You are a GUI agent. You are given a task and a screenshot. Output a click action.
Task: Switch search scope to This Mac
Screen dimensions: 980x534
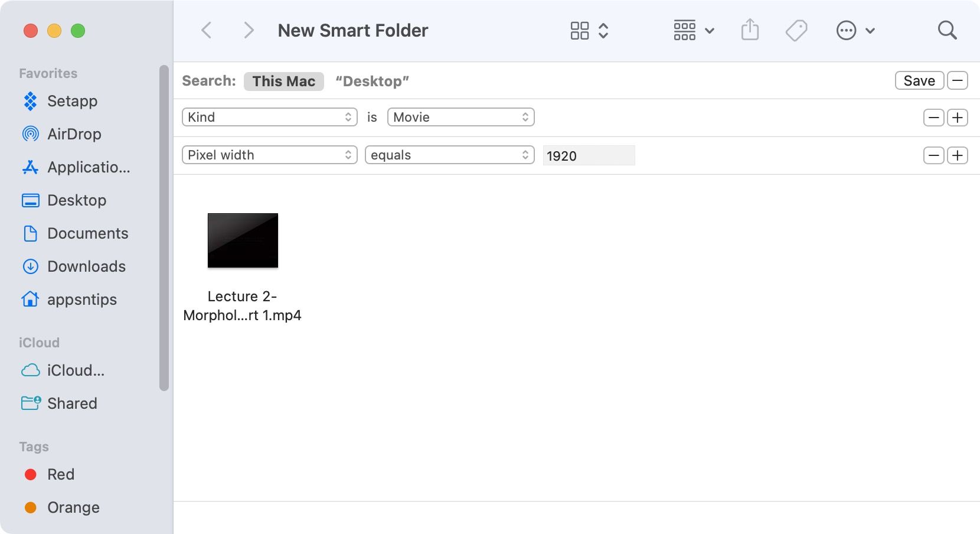click(283, 81)
